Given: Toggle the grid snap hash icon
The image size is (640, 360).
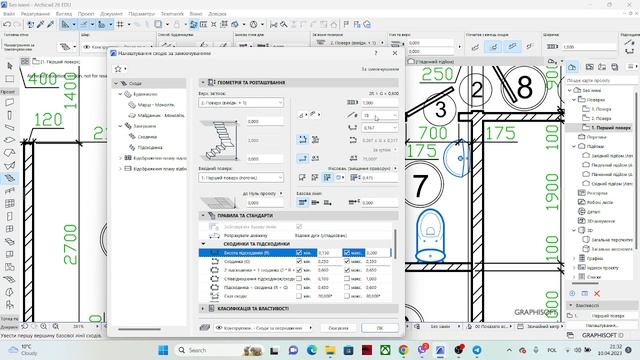Looking at the screenshot, I should point(120,24).
